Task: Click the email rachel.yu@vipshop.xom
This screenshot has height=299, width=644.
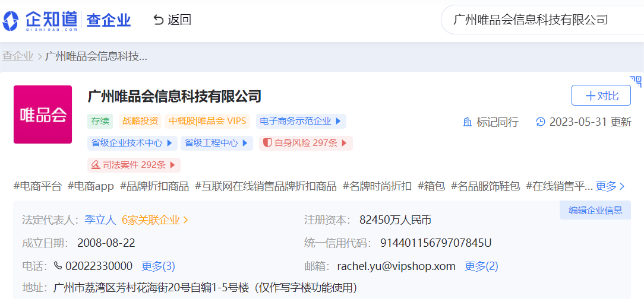Action: coord(396,266)
